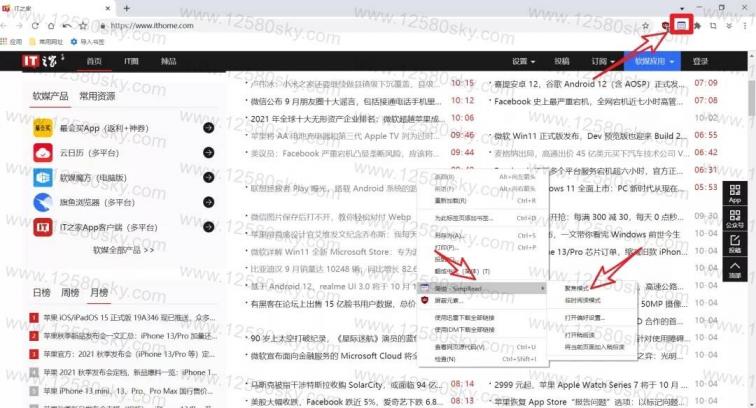The width and height of the screenshot is (756, 408).
Task: Click the arrow button beside 软媒魔方
Action: [x=208, y=177]
